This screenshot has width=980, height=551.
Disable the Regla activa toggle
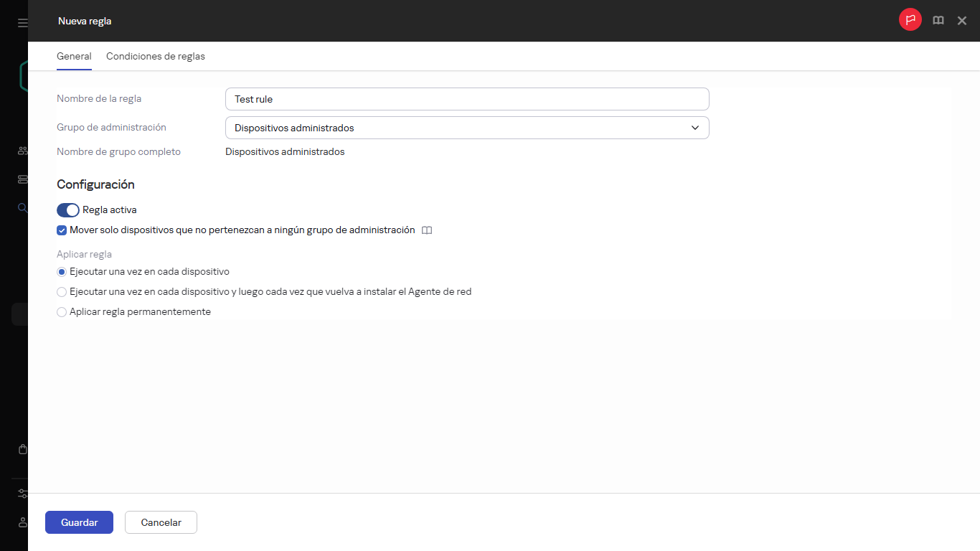click(x=68, y=210)
